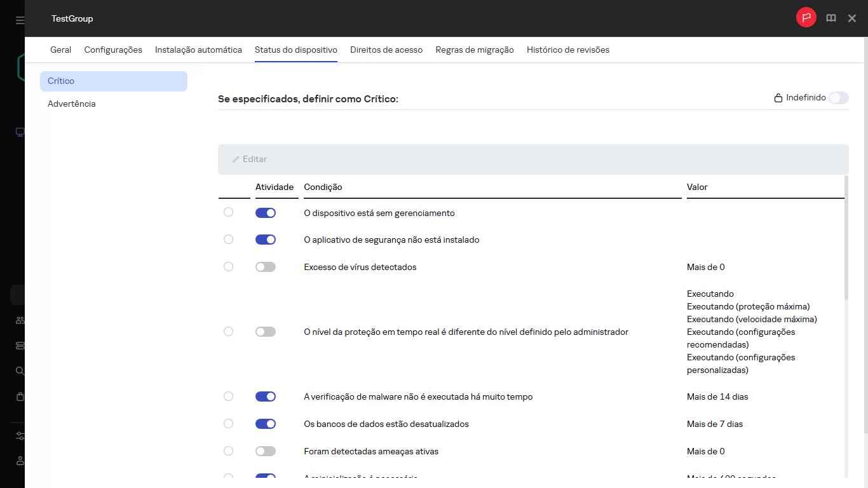This screenshot has height=488, width=868.
Task: Choose the 'O aplicativo de segurança' radio button
Action: [228, 240]
